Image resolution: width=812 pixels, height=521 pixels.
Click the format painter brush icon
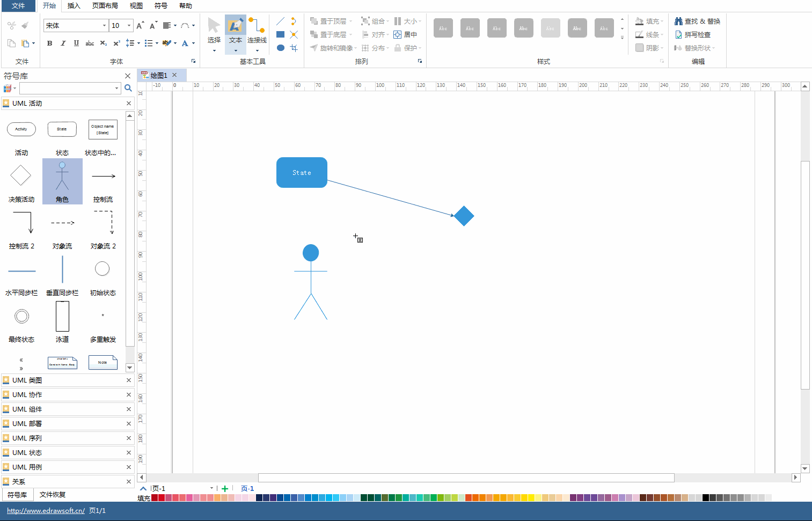click(25, 25)
